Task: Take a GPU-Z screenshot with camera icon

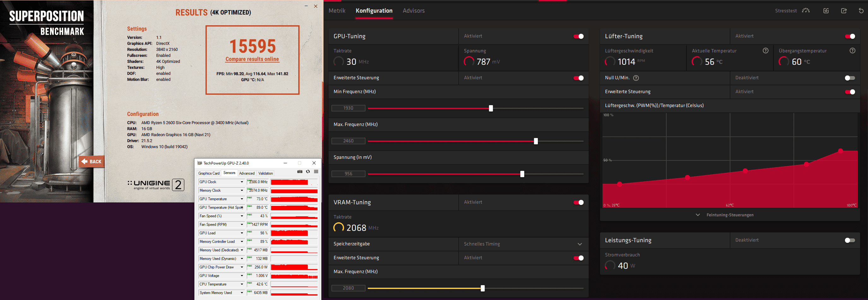Action: 300,171
